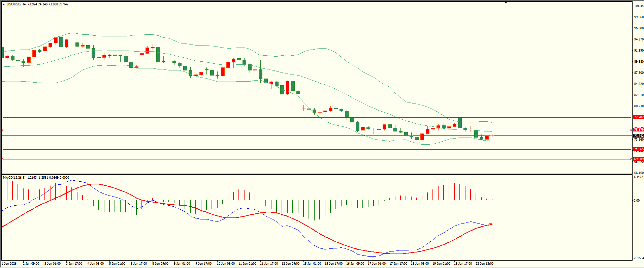This screenshot has width=644, height=268.
Task: Select the 77.782 horizontal line price label
Action: (x=638, y=117)
